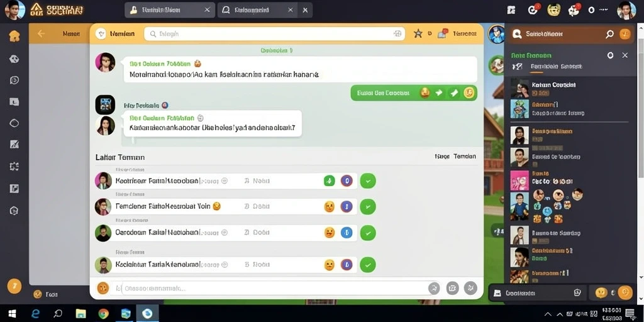This screenshot has width=644, height=322.
Task: Click the purple circle icon in second friend row
Action: tap(347, 206)
